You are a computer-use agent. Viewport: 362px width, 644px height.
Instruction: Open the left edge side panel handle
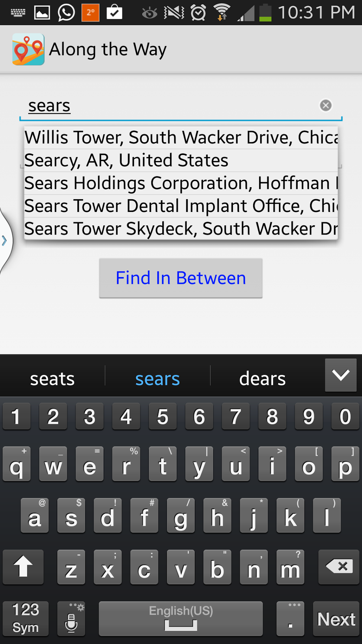click(5, 241)
